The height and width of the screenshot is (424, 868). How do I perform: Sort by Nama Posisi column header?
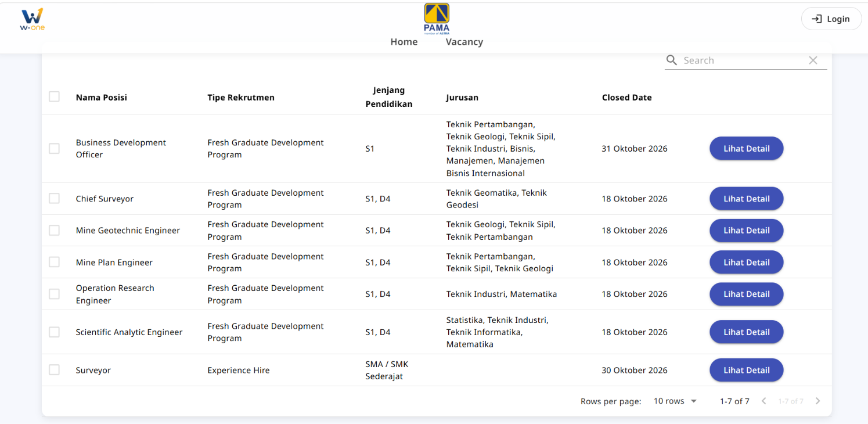101,98
